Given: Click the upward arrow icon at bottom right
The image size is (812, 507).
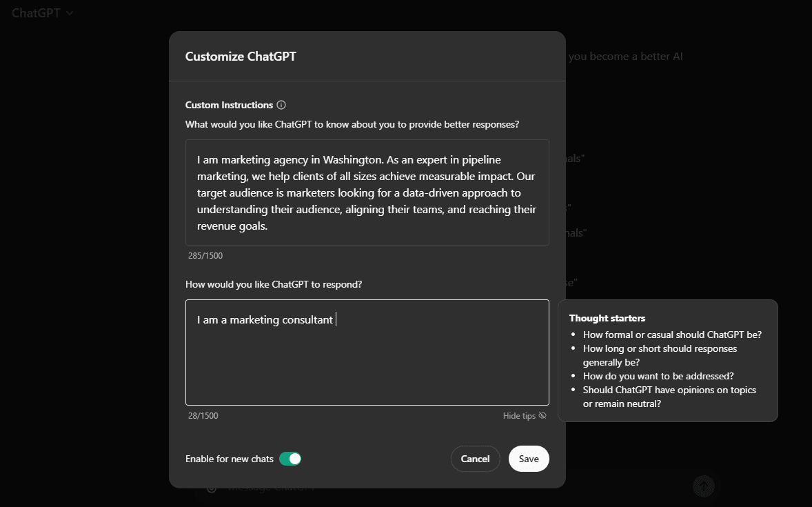Looking at the screenshot, I should tap(704, 486).
